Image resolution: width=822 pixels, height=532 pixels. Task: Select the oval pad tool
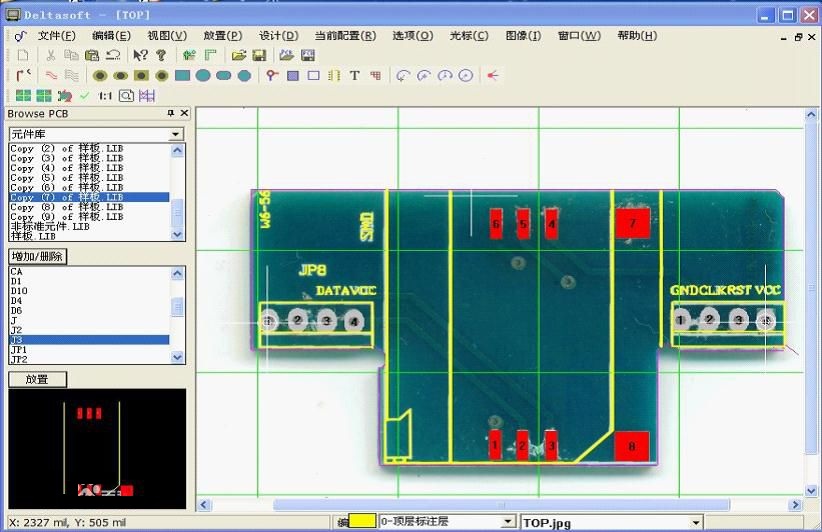[x=121, y=75]
